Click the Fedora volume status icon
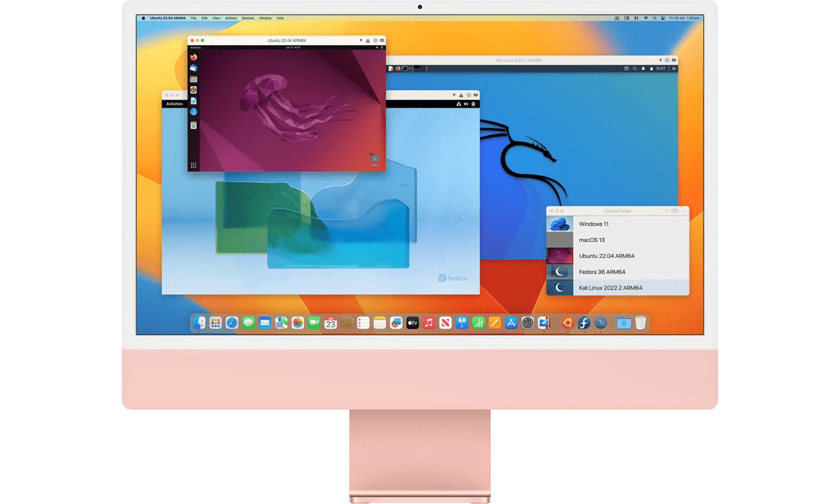Screen dimensions: 840x504 [466, 104]
